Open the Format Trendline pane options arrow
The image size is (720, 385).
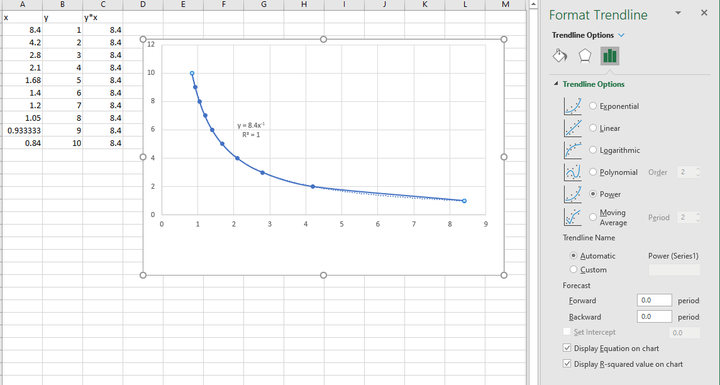[678, 13]
